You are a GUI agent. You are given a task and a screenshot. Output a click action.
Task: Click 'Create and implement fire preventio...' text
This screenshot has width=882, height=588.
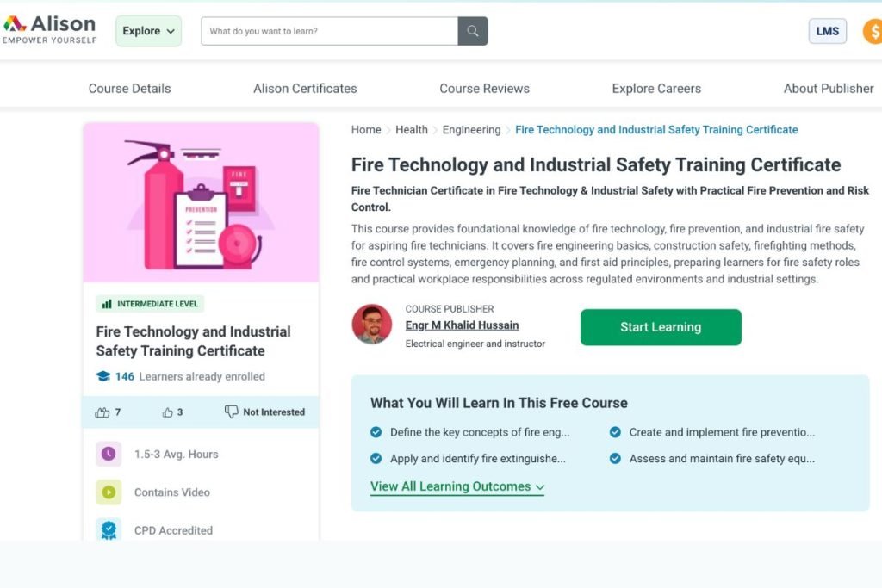click(723, 432)
